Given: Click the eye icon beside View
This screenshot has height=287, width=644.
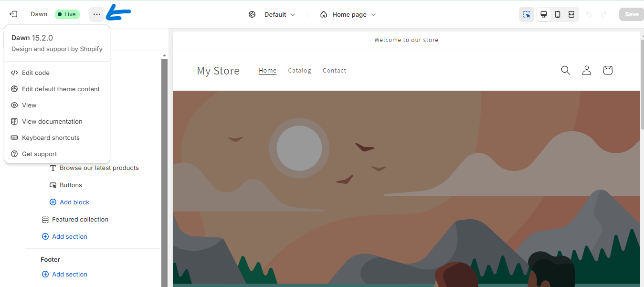Looking at the screenshot, I should (x=14, y=105).
